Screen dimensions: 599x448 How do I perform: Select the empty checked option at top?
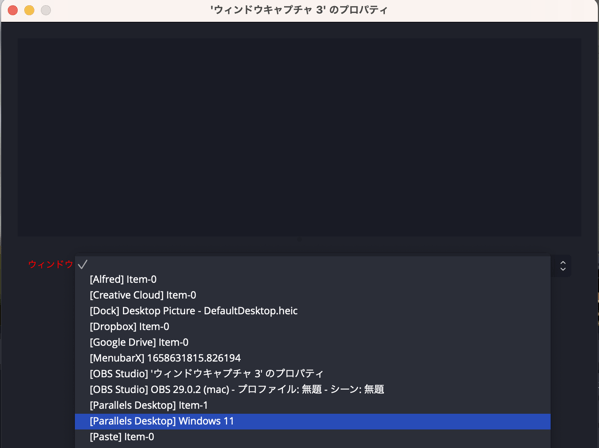[x=312, y=264]
